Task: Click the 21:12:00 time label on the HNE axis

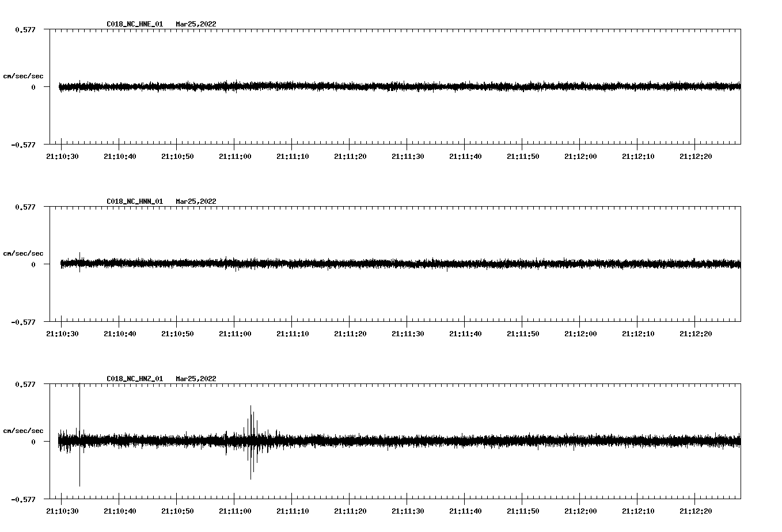Action: tap(580, 157)
